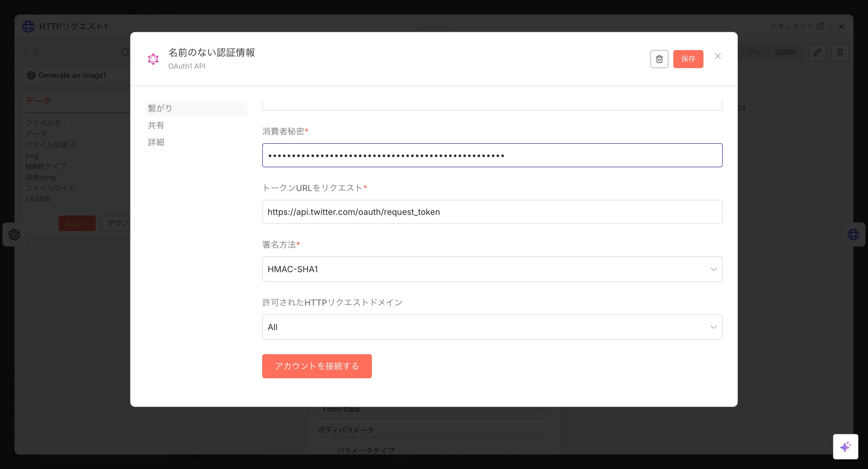Image resolution: width=868 pixels, height=469 pixels.
Task: Click the partially visible field above 消費者秘密
Action: pos(492,105)
